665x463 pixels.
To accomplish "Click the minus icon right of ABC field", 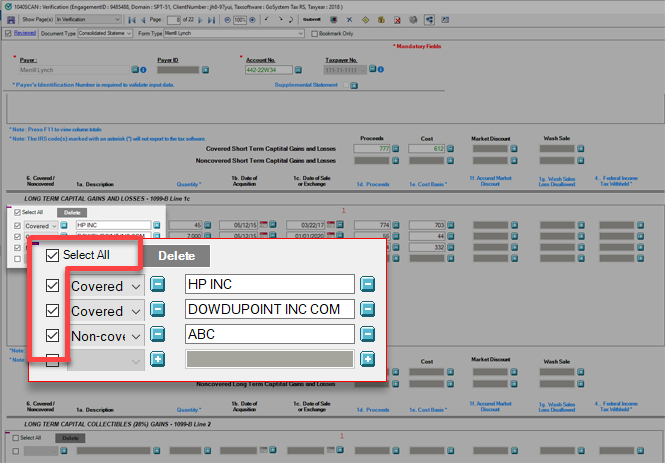I will 368,335.
